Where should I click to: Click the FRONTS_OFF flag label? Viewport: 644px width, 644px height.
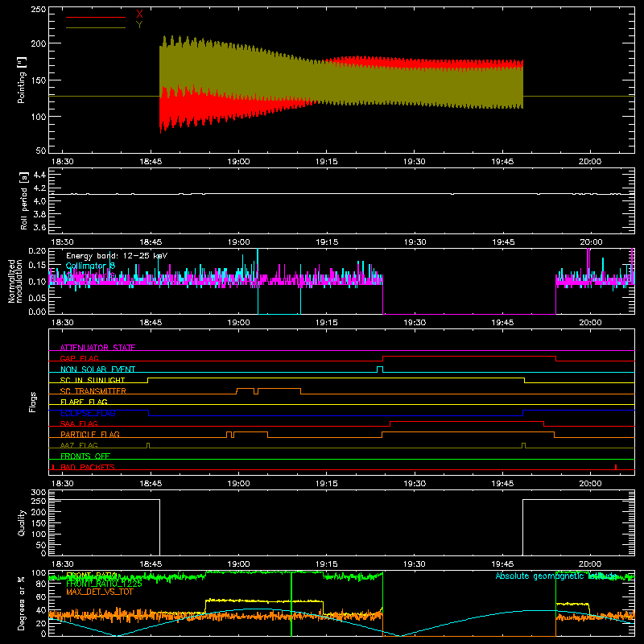[85, 456]
